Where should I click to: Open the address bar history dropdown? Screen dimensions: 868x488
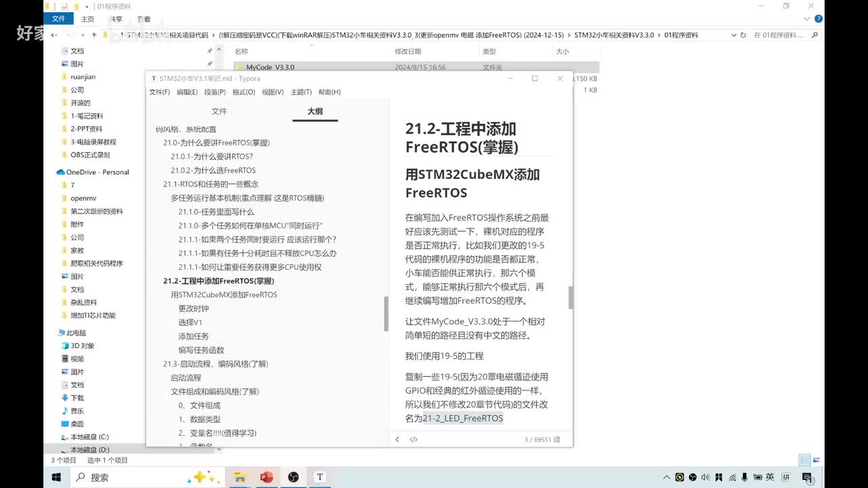733,35
